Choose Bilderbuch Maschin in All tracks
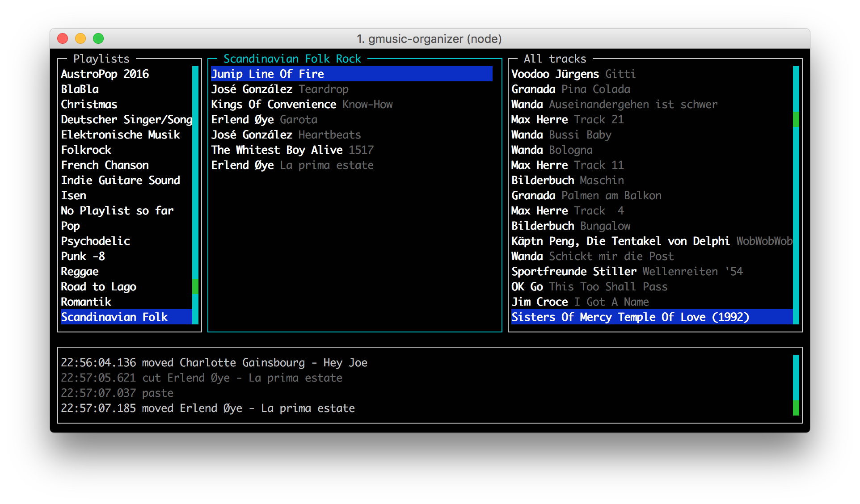The height and width of the screenshot is (504, 860). click(568, 181)
